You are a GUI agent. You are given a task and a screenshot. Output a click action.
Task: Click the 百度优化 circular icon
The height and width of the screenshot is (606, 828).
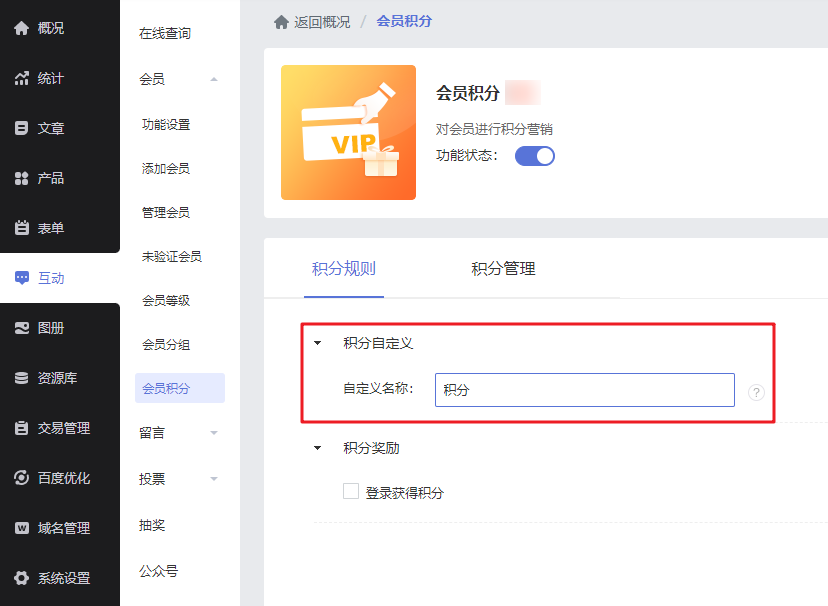pyautogui.click(x=22, y=478)
